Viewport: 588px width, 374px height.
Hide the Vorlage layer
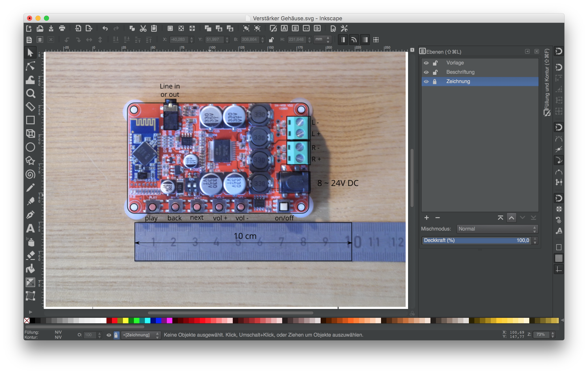pyautogui.click(x=426, y=63)
